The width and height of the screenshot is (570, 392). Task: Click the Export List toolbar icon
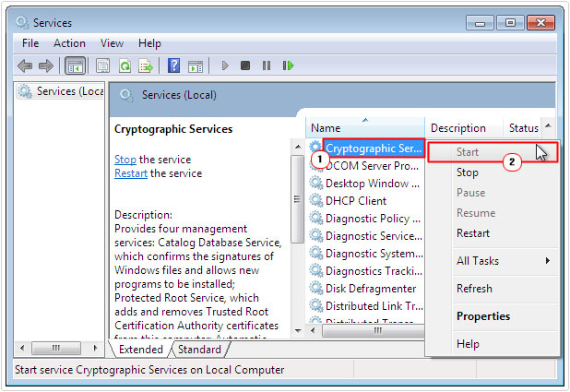point(146,65)
